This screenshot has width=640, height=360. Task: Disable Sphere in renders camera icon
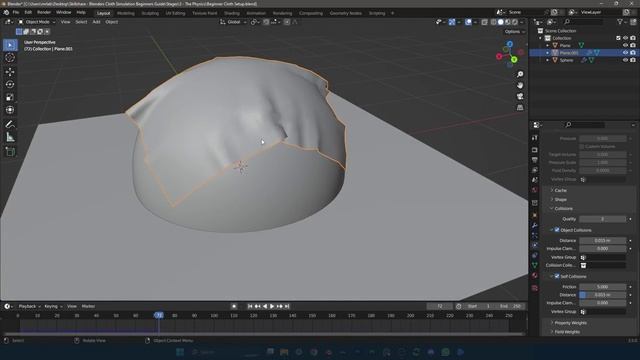pyautogui.click(x=633, y=60)
